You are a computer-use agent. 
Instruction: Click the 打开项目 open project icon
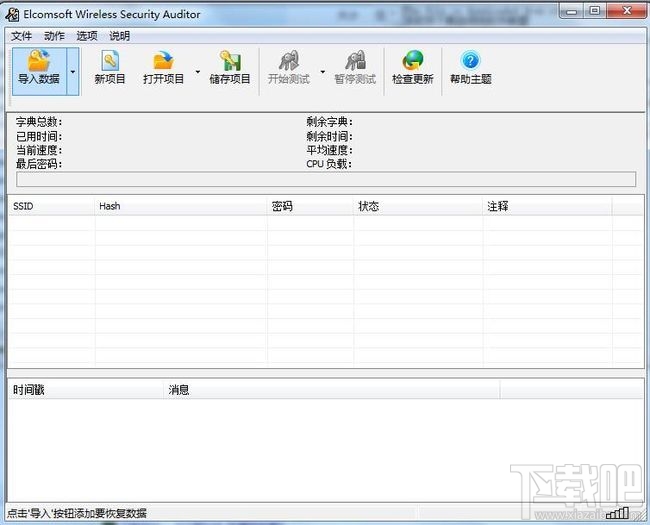pos(163,68)
